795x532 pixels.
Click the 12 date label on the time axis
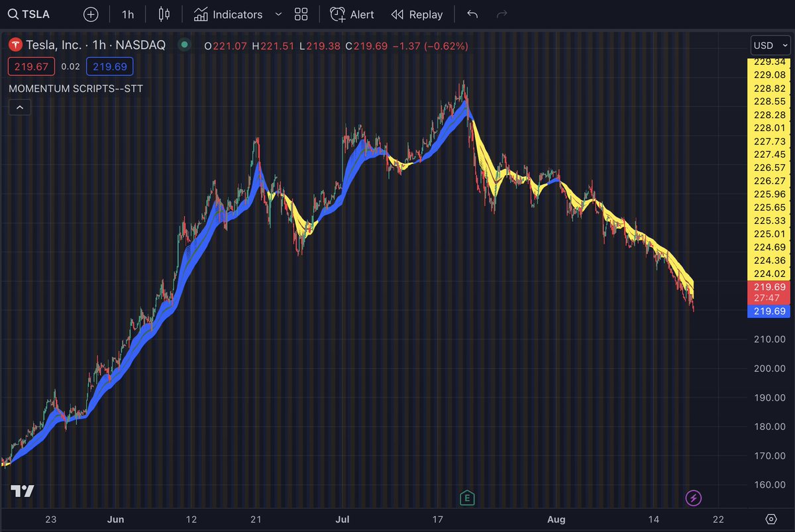192,519
